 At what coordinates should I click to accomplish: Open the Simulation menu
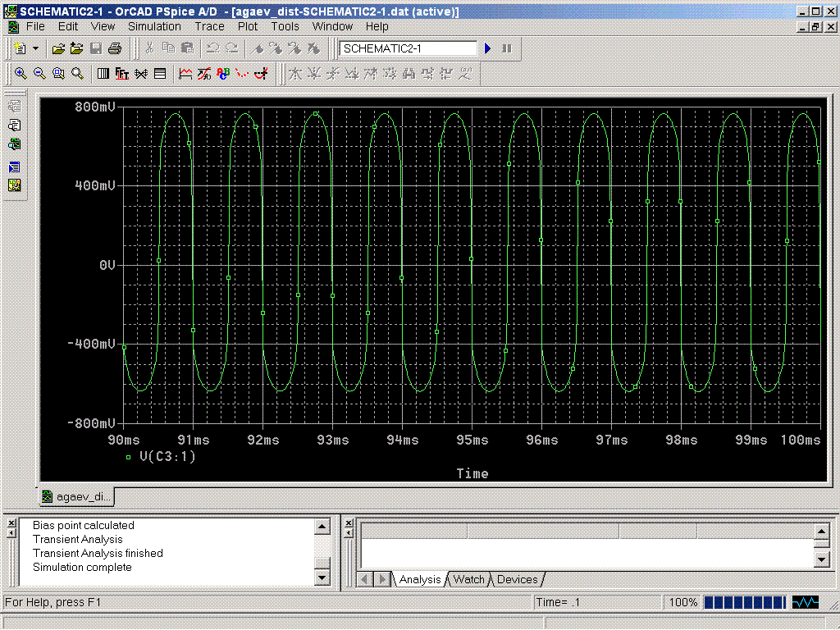154,26
